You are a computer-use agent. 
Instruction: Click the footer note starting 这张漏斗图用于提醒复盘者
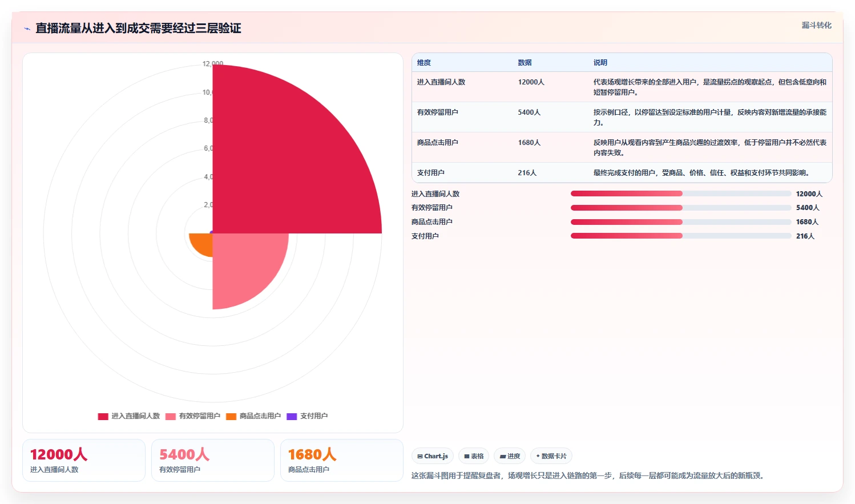pos(588,475)
